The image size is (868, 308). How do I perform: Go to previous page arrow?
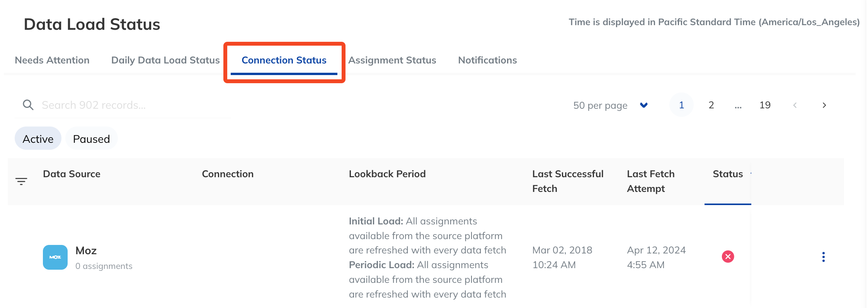[795, 105]
